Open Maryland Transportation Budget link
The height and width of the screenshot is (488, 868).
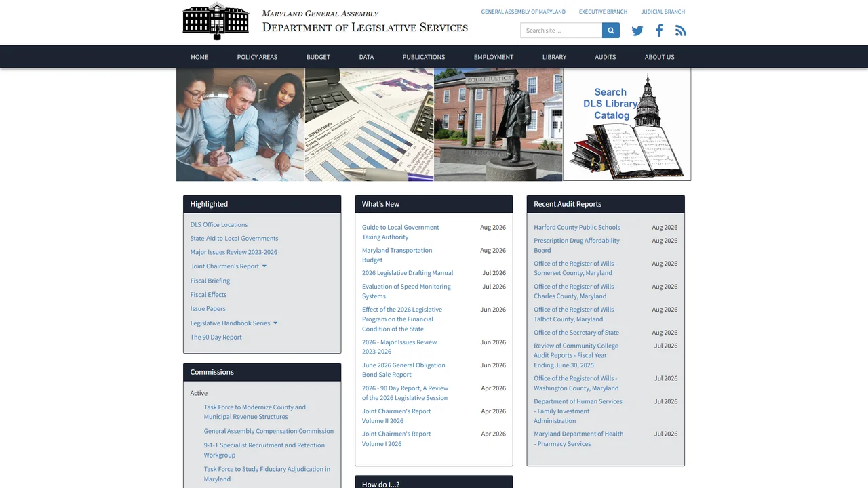[x=397, y=256]
